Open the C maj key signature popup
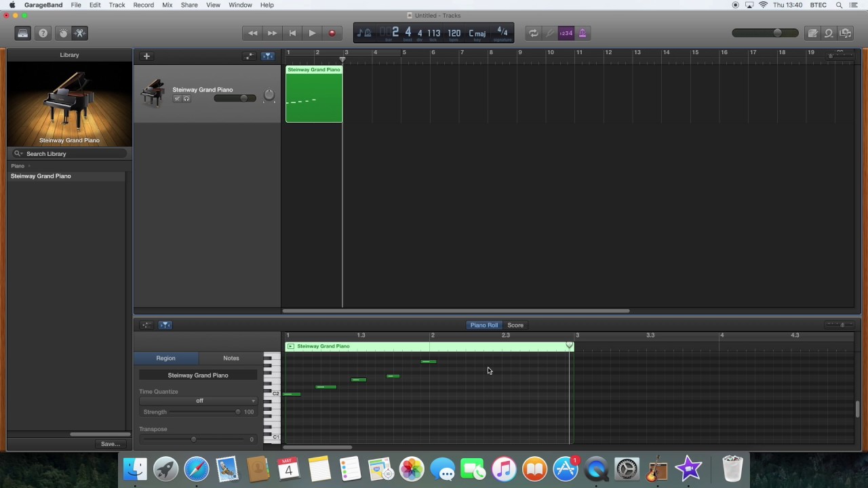Image resolution: width=868 pixels, height=488 pixels. [477, 33]
